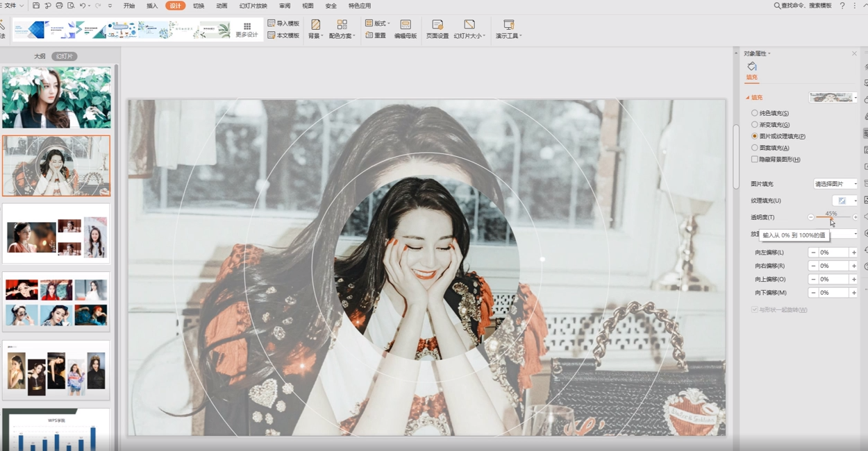Select 图片或纹理填充(P) radio button
This screenshot has height=451, width=868.
(x=755, y=136)
